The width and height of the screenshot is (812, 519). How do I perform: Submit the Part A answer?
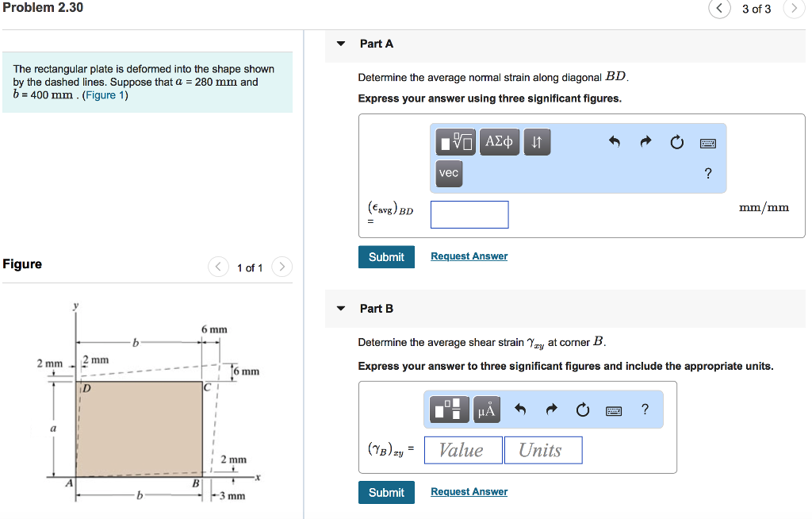[386, 256]
